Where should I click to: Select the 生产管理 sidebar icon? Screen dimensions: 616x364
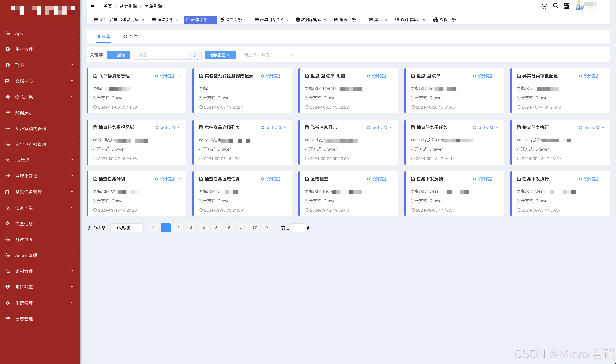(x=7, y=49)
